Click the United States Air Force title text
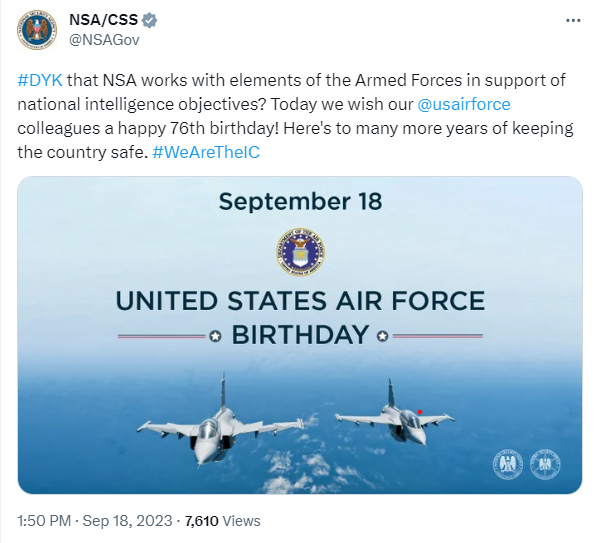Screen dimensions: 597x543 (x=300, y=301)
